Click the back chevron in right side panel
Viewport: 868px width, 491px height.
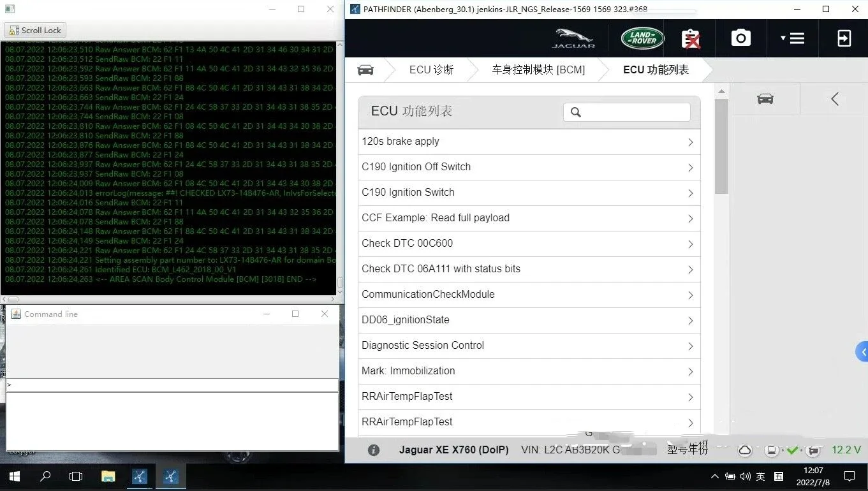pyautogui.click(x=834, y=99)
